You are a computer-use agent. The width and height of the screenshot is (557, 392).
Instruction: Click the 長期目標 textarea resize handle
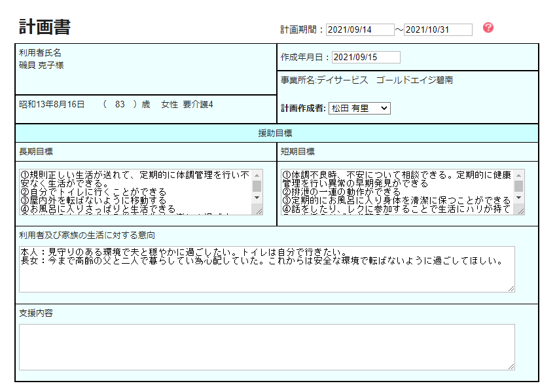point(259,211)
